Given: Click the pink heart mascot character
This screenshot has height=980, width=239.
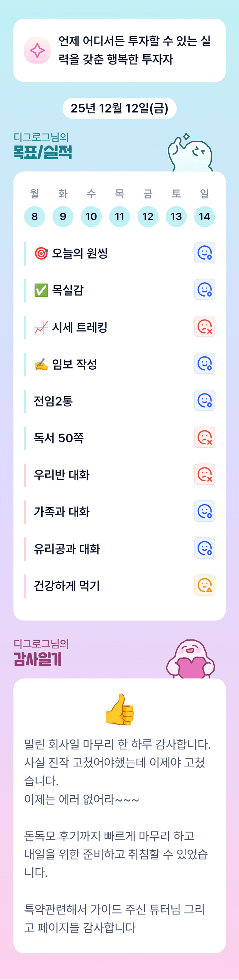Looking at the screenshot, I should click(191, 659).
